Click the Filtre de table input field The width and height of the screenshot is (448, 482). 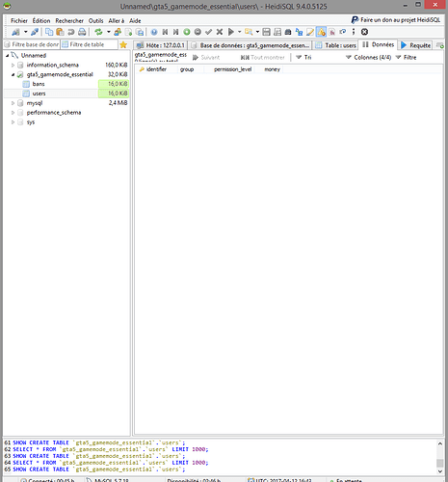pos(90,44)
